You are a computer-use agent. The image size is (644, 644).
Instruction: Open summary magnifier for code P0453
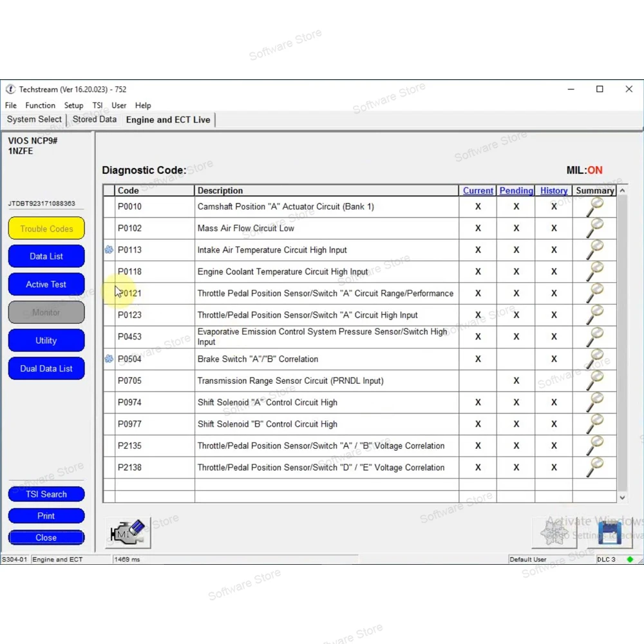pyautogui.click(x=594, y=337)
